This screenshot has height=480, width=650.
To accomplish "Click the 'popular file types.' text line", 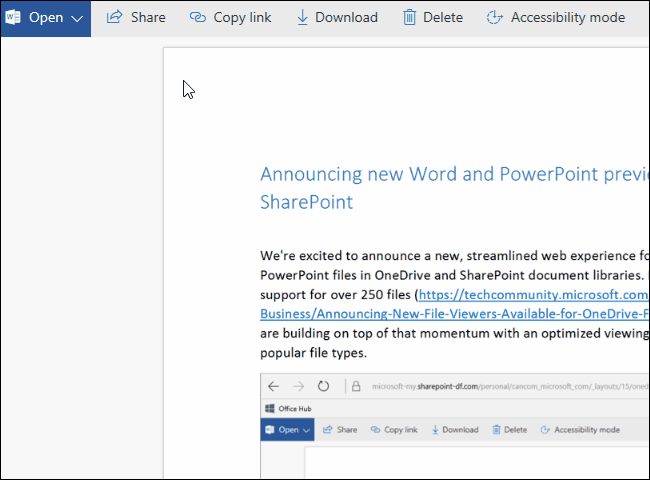I will pyautogui.click(x=313, y=353).
